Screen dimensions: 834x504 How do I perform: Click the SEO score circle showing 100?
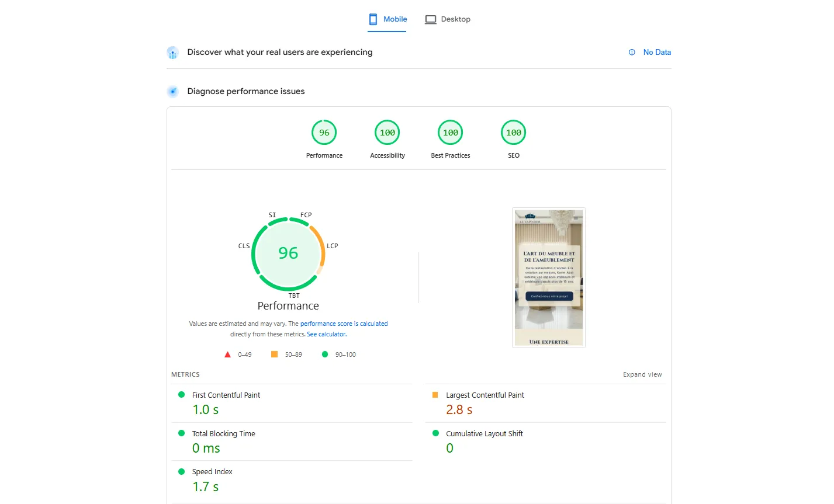click(x=513, y=133)
